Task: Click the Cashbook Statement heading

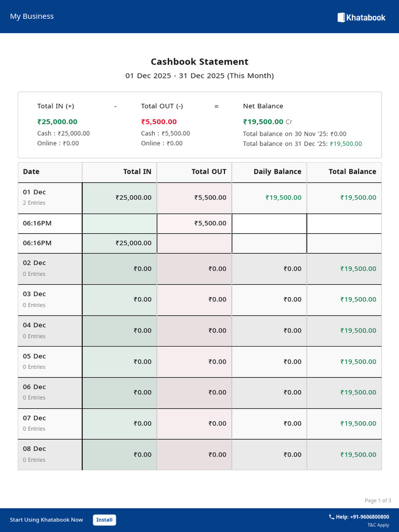Action: [199, 62]
